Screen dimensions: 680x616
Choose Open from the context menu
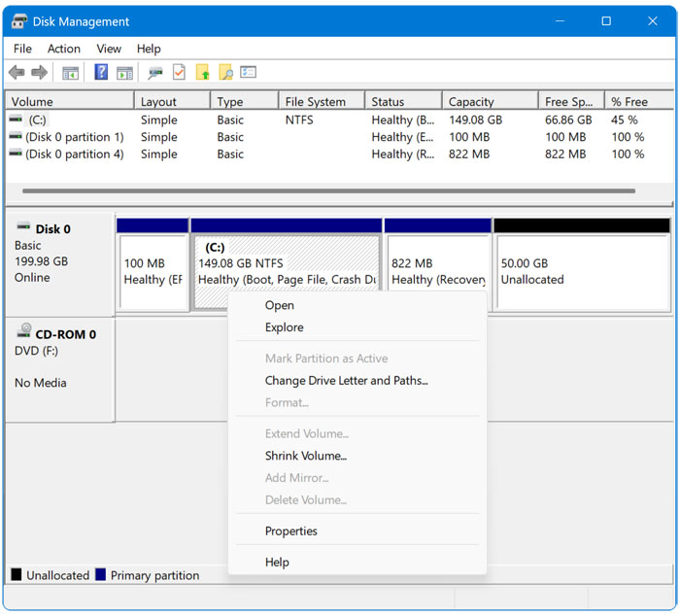pyautogui.click(x=357, y=305)
